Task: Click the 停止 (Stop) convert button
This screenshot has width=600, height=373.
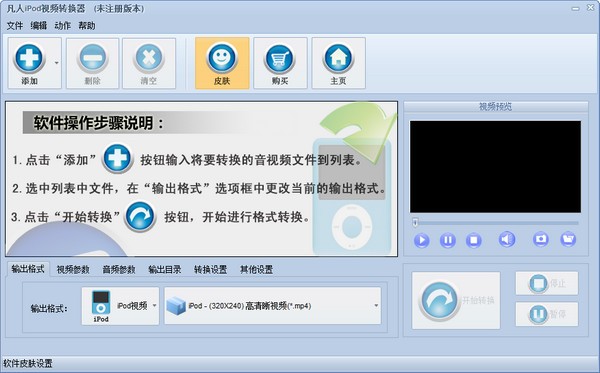Action: (547, 283)
